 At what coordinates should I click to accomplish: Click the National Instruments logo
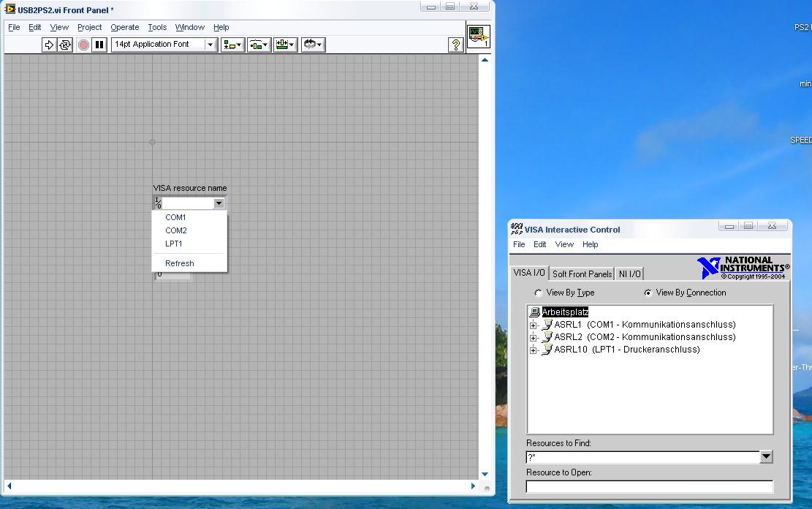743,268
